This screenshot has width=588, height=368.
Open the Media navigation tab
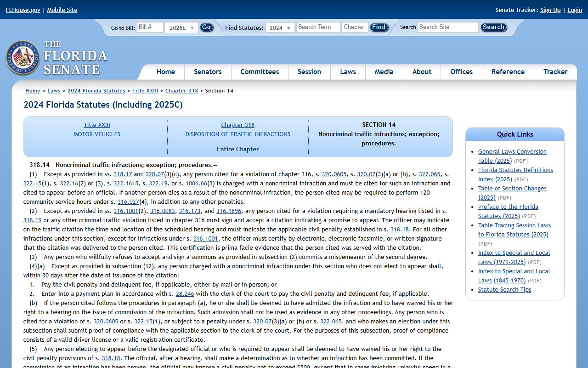(x=384, y=72)
